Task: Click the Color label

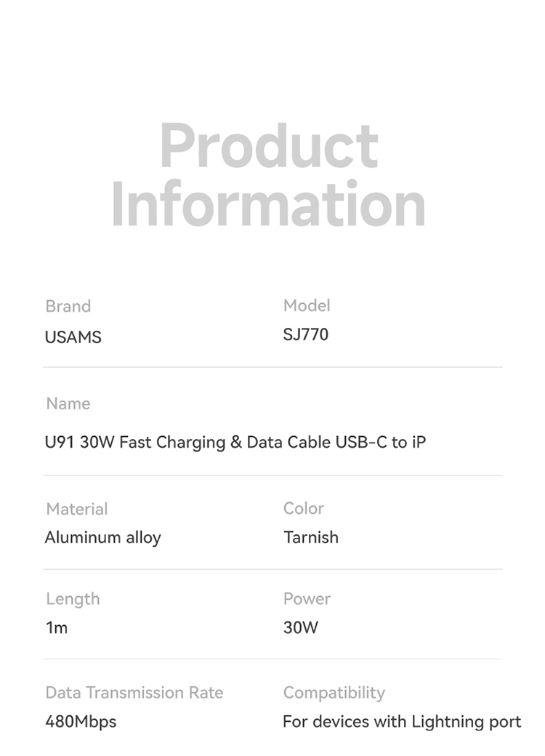Action: point(303,508)
